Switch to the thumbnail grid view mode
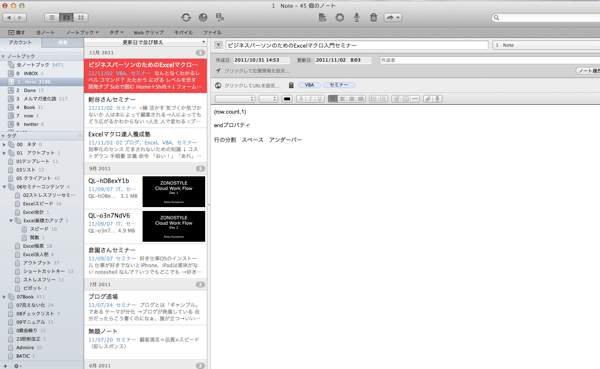The height and width of the screenshot is (369, 600). click(81, 18)
